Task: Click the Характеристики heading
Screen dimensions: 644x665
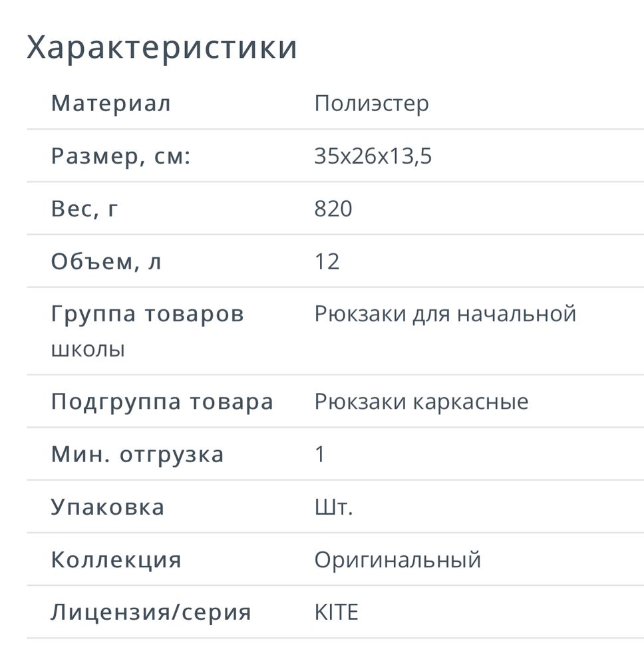Action: (162, 48)
